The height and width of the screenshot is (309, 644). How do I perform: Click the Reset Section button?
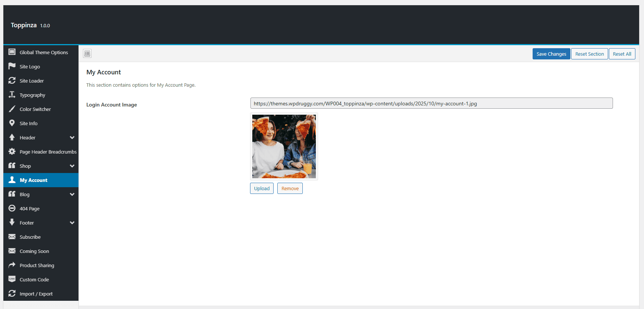589,54
